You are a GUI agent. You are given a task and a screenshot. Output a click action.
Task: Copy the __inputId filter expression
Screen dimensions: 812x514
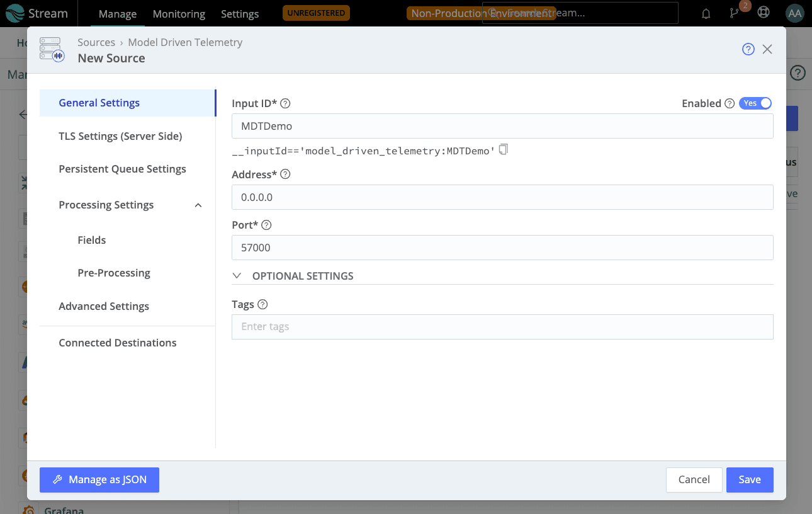tap(503, 150)
